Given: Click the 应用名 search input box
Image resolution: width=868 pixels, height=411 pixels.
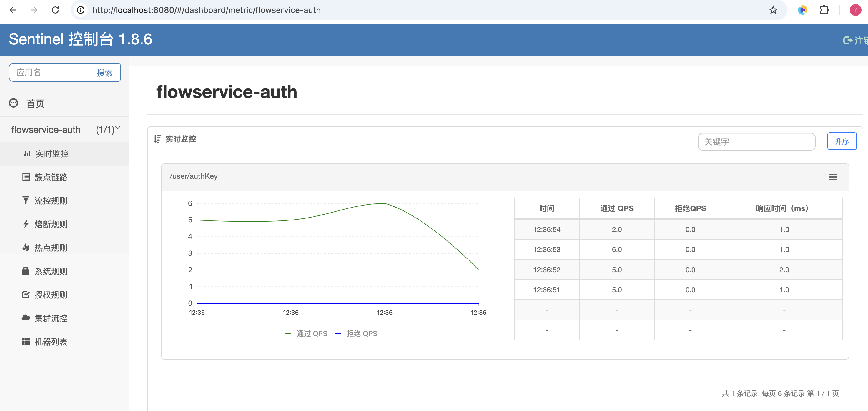Looking at the screenshot, I should click(49, 73).
